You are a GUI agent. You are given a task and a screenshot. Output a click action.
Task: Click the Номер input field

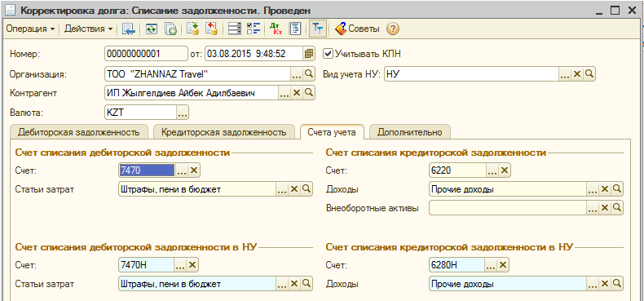point(146,54)
